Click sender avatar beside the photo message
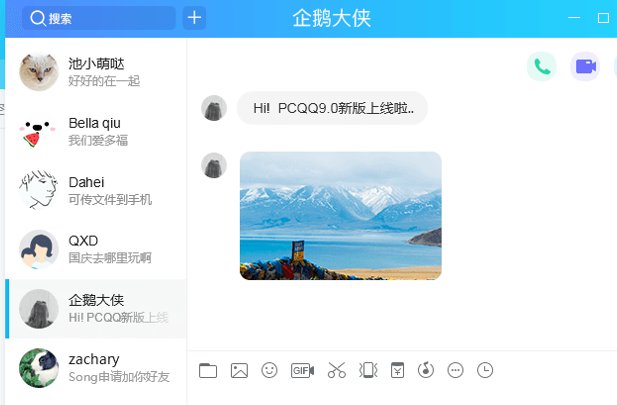Screen dimensions: 617x405 [214, 165]
